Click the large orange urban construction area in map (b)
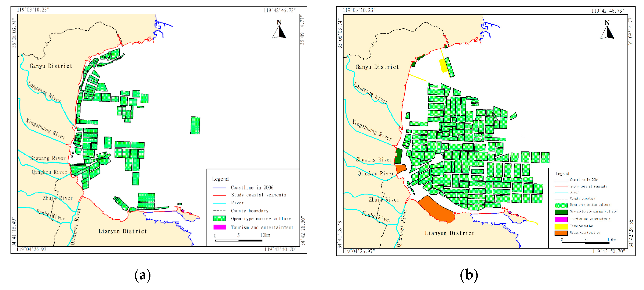Image resolution: width=644 pixels, height=290 pixels. tap(436, 210)
